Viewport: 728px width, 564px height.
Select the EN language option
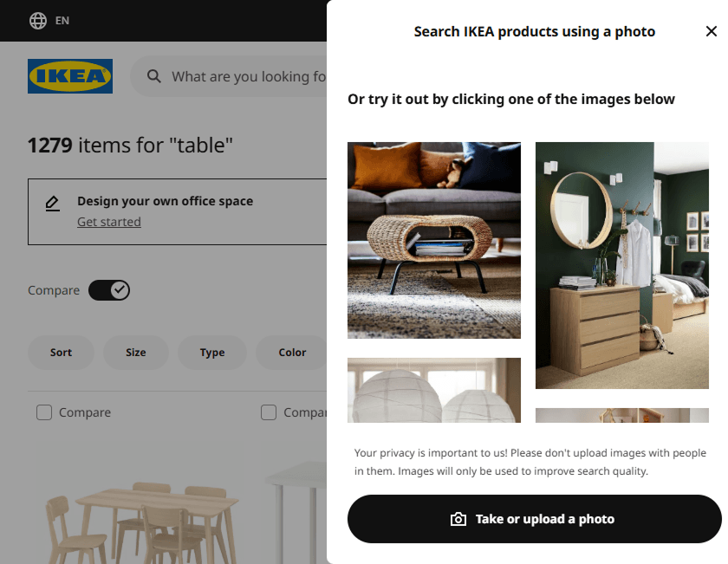tap(60, 20)
